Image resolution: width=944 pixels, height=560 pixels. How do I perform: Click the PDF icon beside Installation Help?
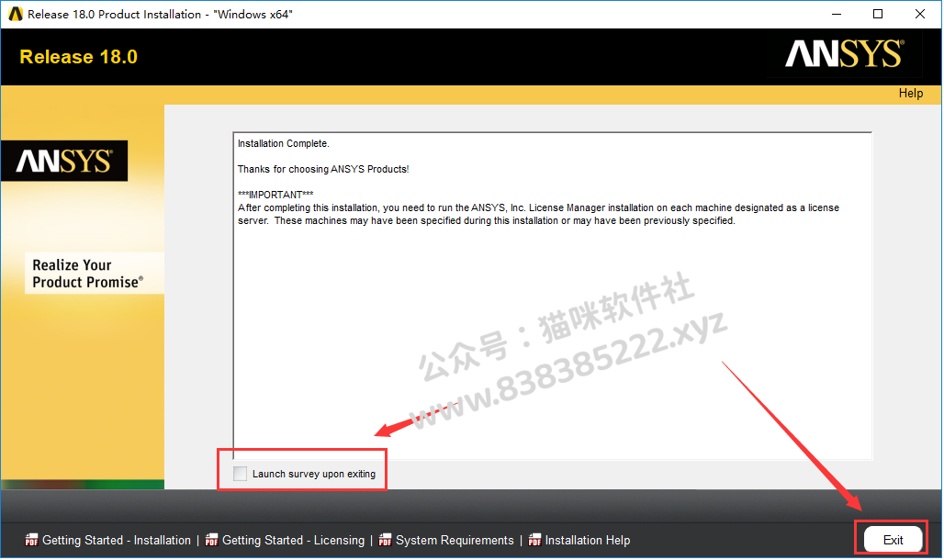pyautogui.click(x=534, y=540)
